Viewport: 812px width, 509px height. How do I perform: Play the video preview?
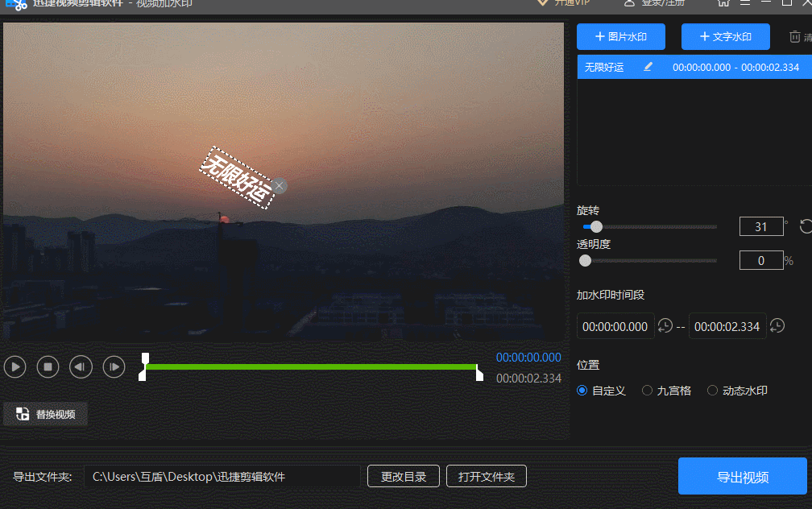(x=14, y=366)
